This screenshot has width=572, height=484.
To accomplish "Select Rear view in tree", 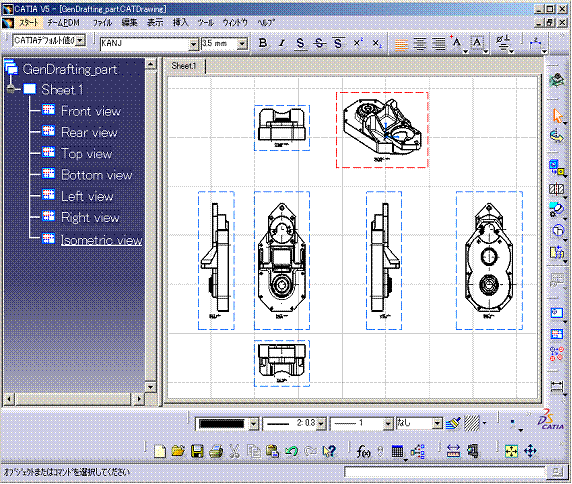I will 89,132.
